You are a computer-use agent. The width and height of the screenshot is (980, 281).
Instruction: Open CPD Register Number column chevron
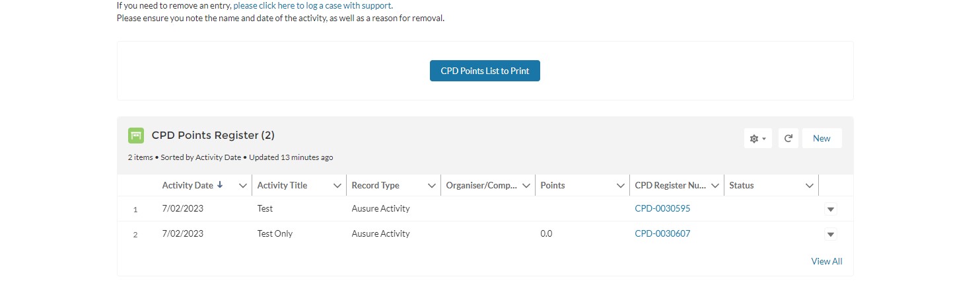point(715,186)
